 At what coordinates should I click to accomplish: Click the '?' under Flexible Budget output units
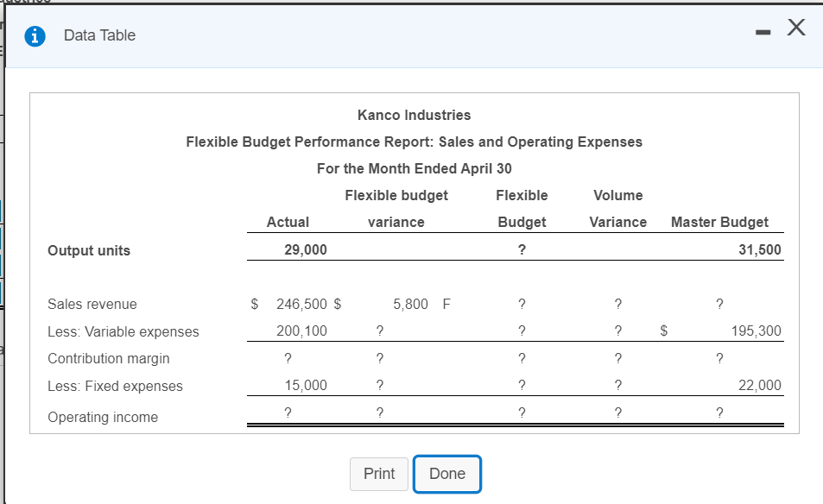(522, 249)
